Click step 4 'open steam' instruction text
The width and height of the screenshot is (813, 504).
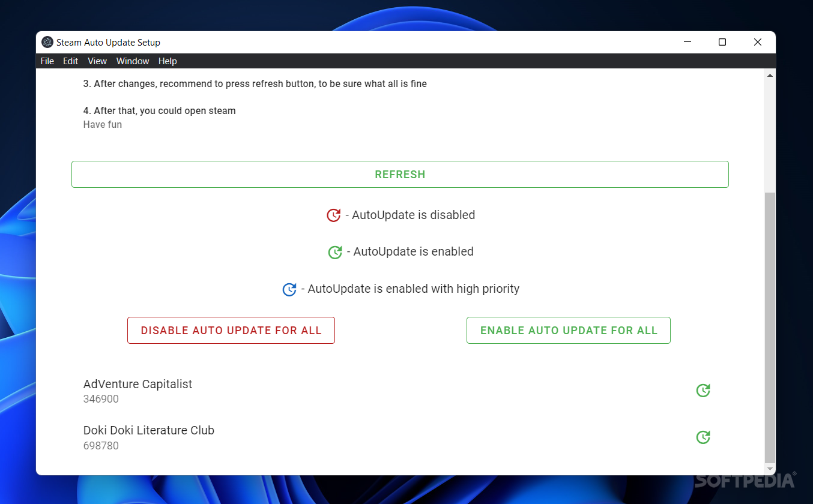click(160, 110)
